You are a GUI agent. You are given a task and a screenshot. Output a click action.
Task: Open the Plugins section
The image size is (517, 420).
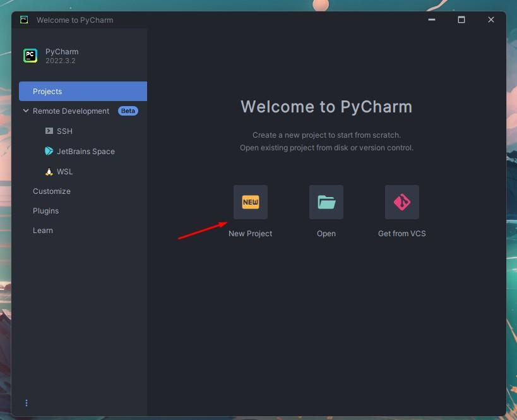46,211
